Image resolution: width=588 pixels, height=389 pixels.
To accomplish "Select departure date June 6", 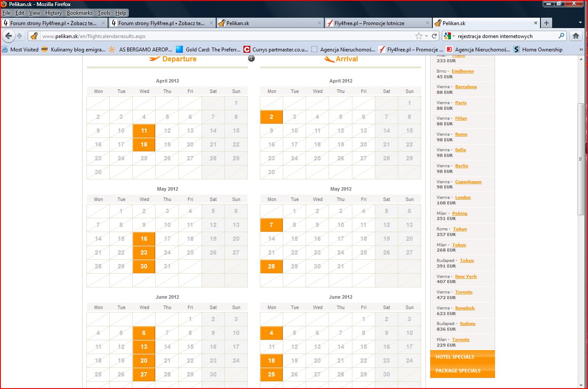I will click(x=144, y=333).
